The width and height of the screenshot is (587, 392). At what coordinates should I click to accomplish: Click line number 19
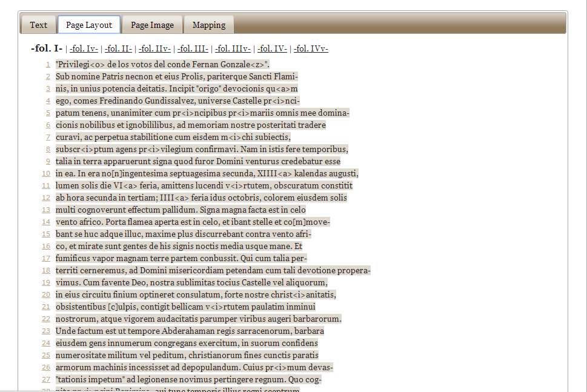[x=46, y=283]
